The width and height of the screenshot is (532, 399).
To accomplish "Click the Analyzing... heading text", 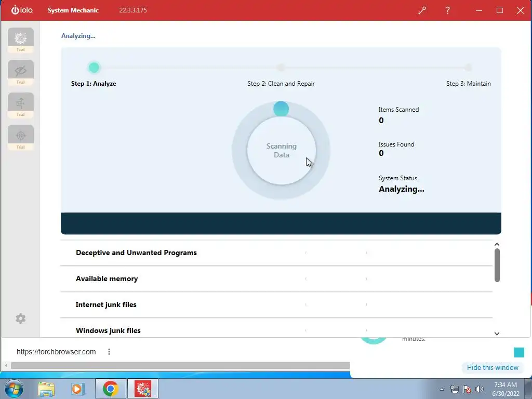I will pos(78,36).
